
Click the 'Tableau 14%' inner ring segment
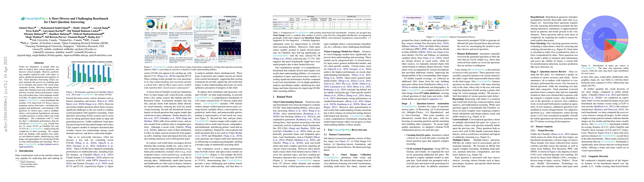click(608, 46)
